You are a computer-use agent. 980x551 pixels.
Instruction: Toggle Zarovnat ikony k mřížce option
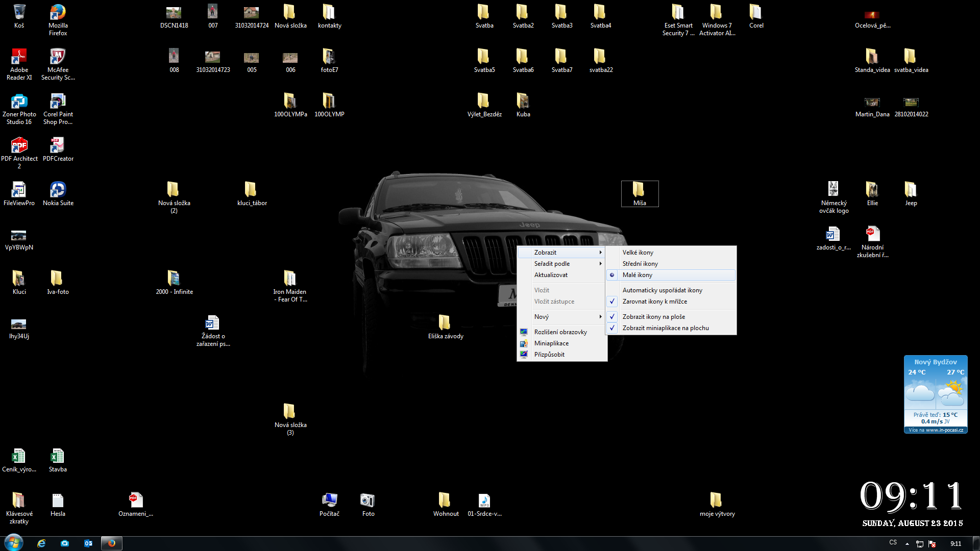pyautogui.click(x=654, y=302)
